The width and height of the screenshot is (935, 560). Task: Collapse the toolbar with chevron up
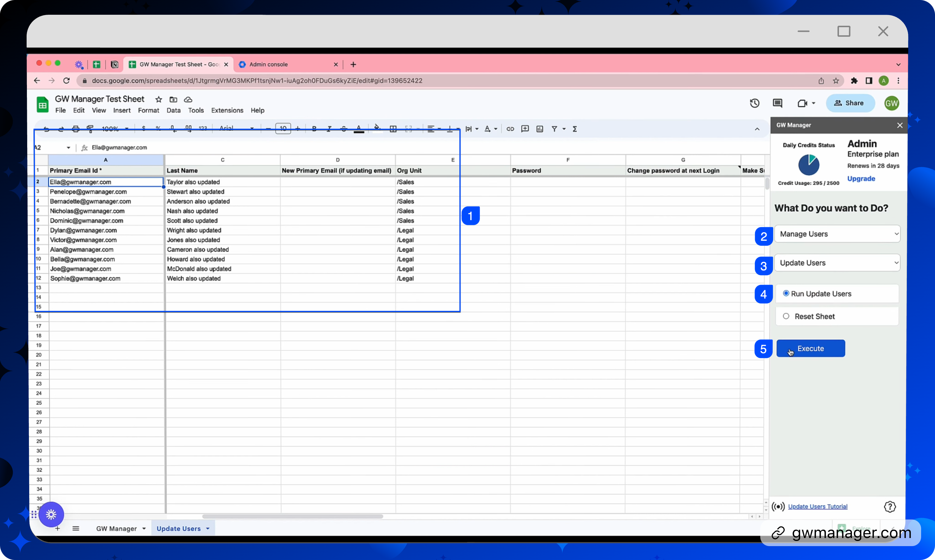pyautogui.click(x=757, y=129)
